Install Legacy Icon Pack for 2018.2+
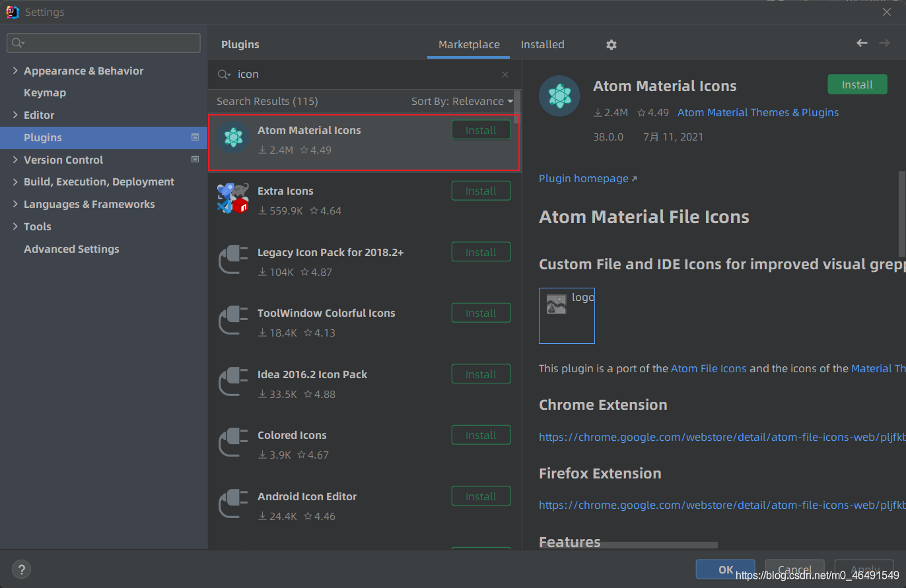The width and height of the screenshot is (906, 588). click(481, 252)
